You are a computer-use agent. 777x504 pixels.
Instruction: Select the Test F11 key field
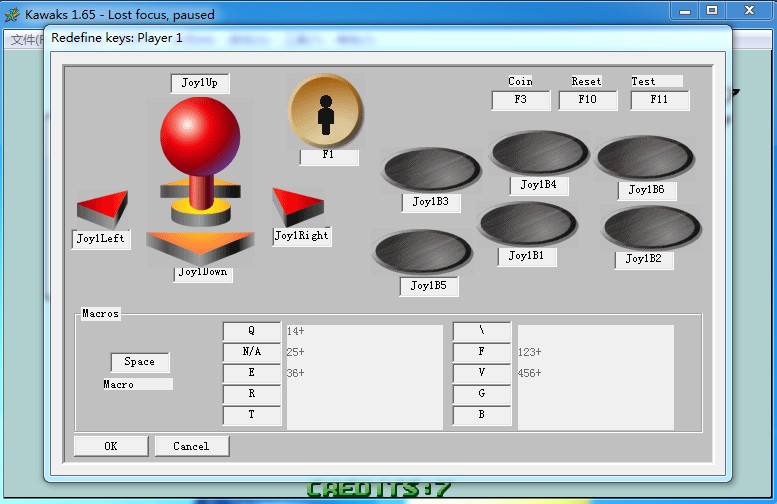pos(659,100)
